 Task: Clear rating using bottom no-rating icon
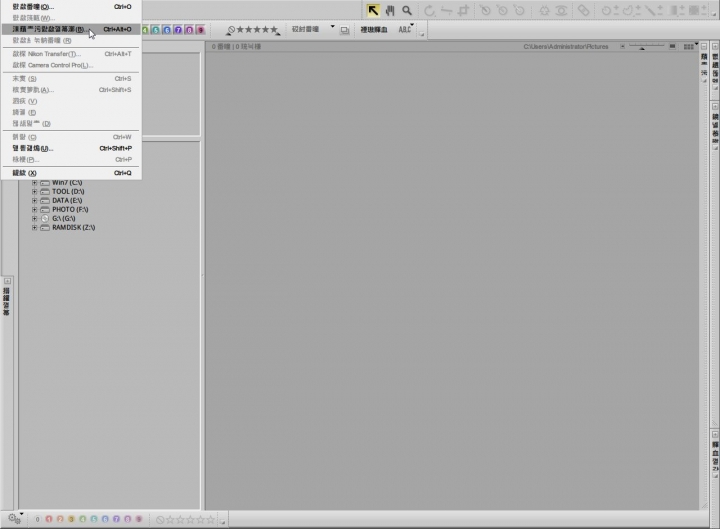pos(160,520)
